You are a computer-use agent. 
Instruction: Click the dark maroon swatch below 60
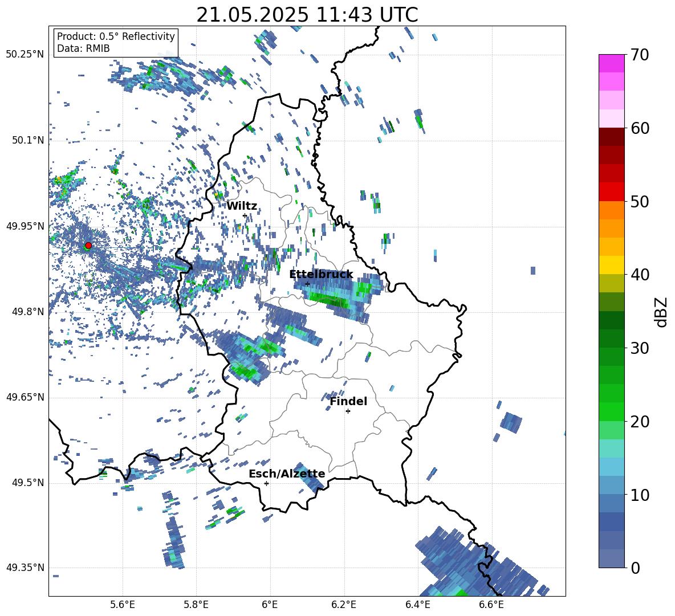611,137
